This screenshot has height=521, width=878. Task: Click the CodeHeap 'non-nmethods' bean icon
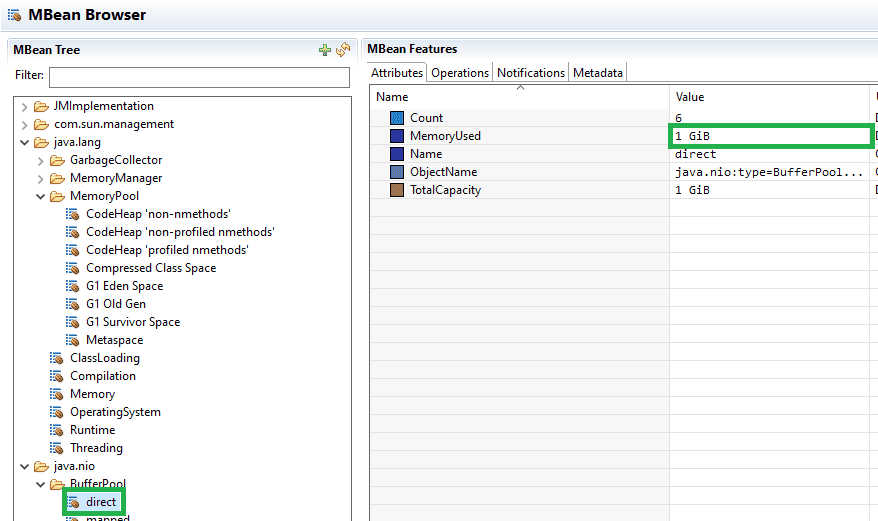(x=73, y=214)
